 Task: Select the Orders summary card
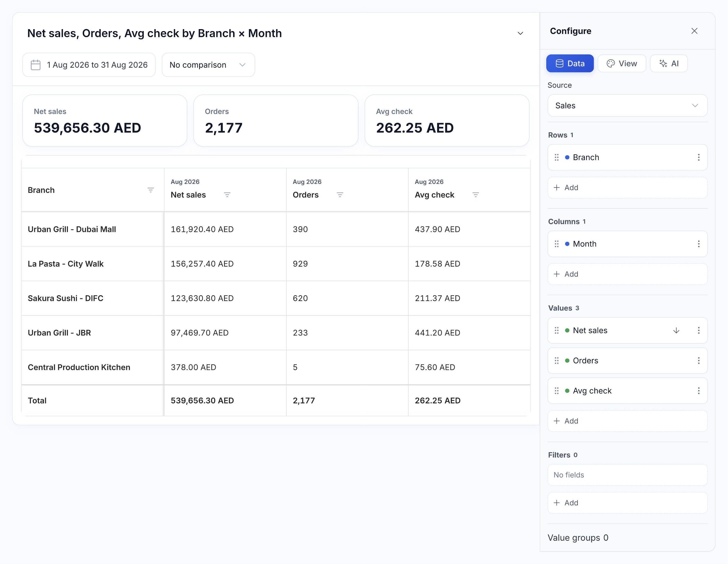(276, 121)
